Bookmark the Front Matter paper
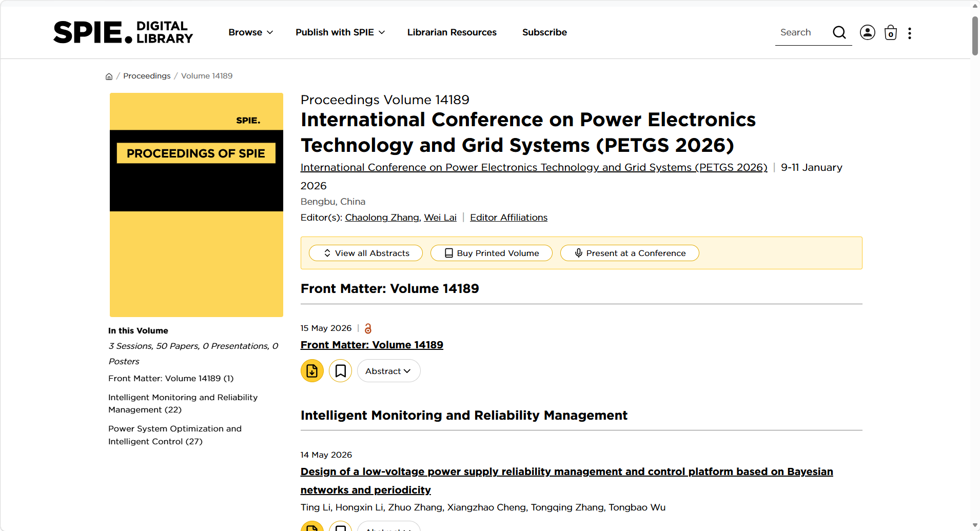Viewport: 980px width, 531px height. [340, 371]
